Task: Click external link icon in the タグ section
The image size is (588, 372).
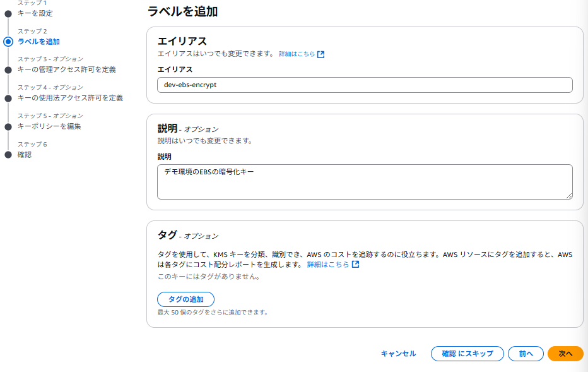Action: [x=355, y=264]
